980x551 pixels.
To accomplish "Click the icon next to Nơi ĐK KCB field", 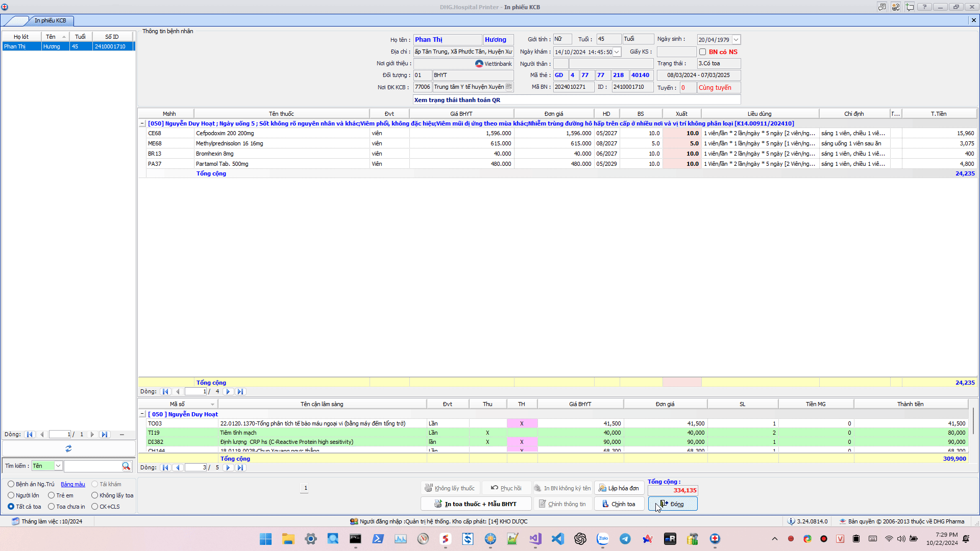I will (x=509, y=87).
